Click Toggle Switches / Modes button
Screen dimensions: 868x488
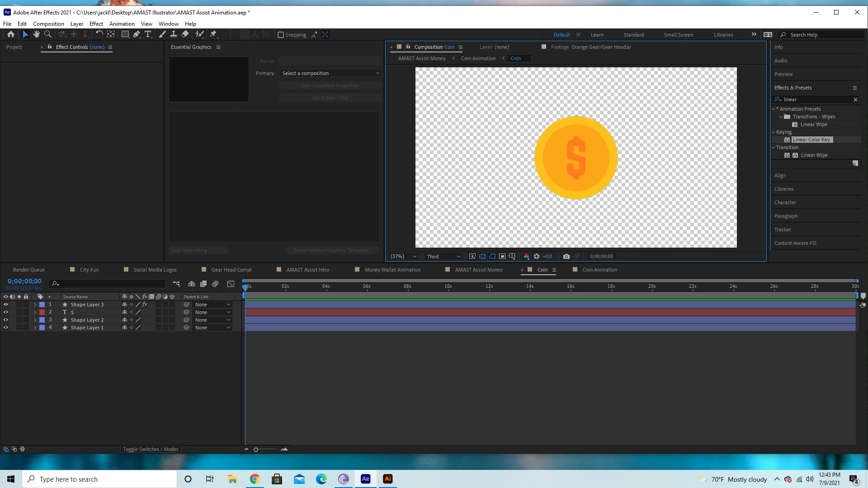[x=151, y=449]
